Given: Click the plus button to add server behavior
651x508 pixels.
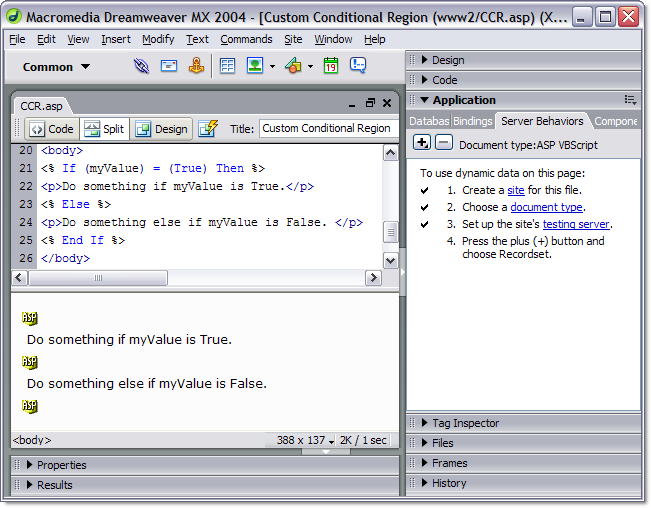Looking at the screenshot, I should pos(422,143).
